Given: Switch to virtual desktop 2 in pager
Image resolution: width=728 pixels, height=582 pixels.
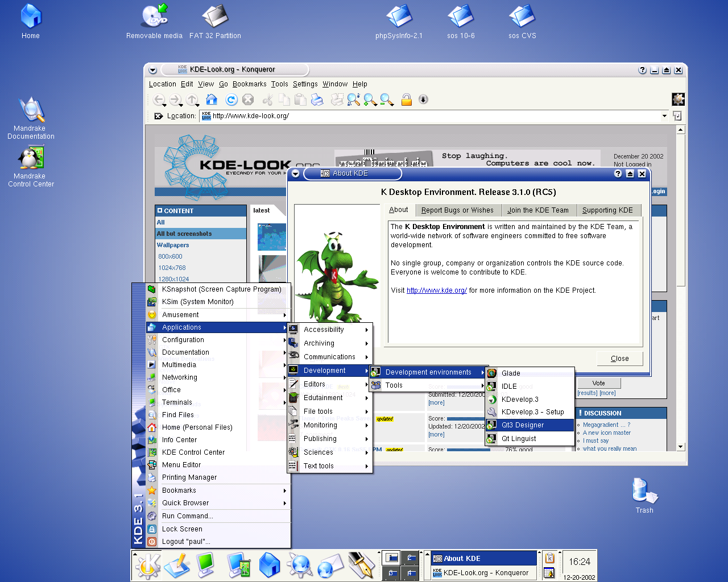Looking at the screenshot, I should (x=410, y=558).
